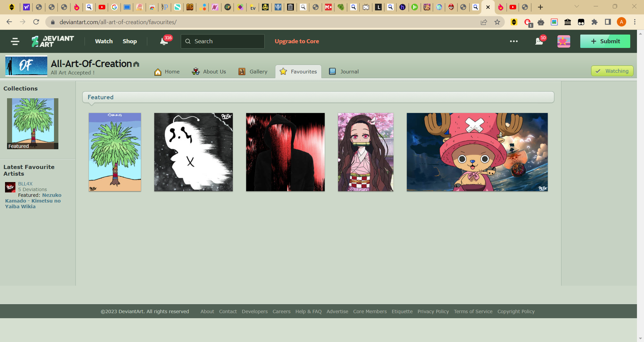Click the red adblock extension icon
The width and height of the screenshot is (644, 342).
(528, 22)
